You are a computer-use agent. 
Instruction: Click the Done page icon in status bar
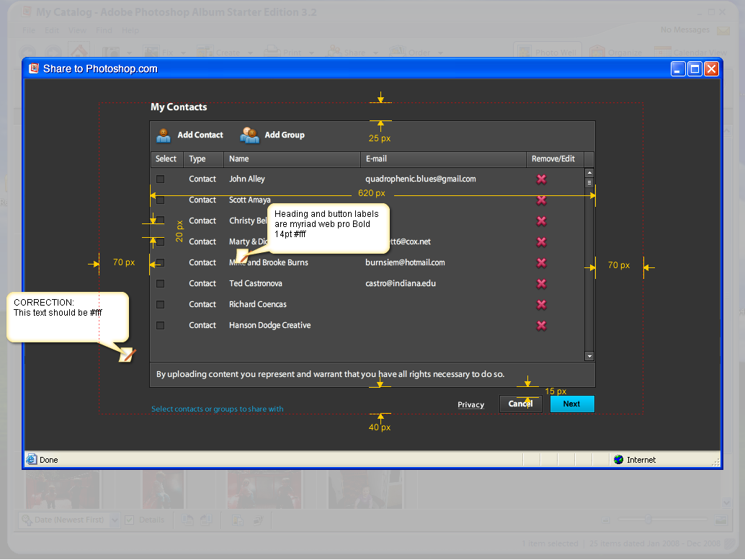tap(32, 459)
